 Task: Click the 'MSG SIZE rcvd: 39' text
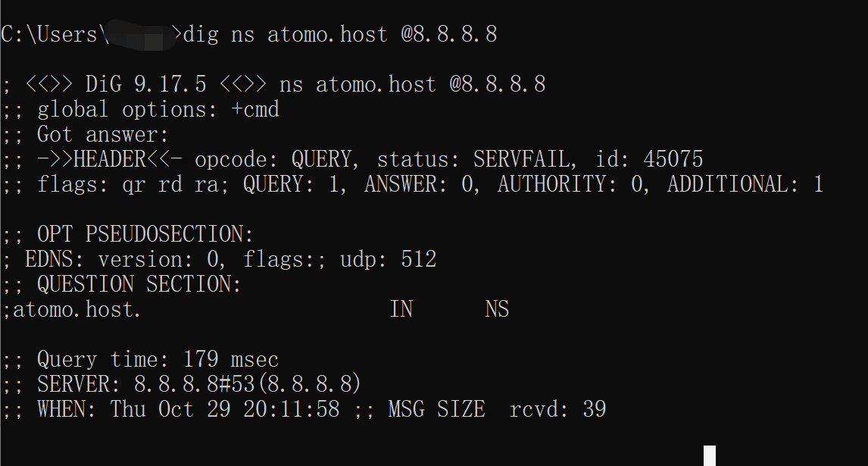click(x=497, y=410)
